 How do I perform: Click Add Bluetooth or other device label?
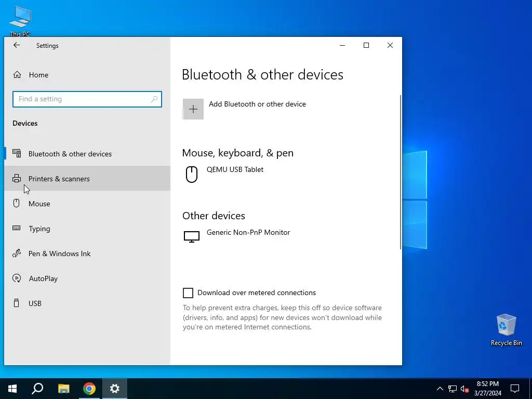257,104
